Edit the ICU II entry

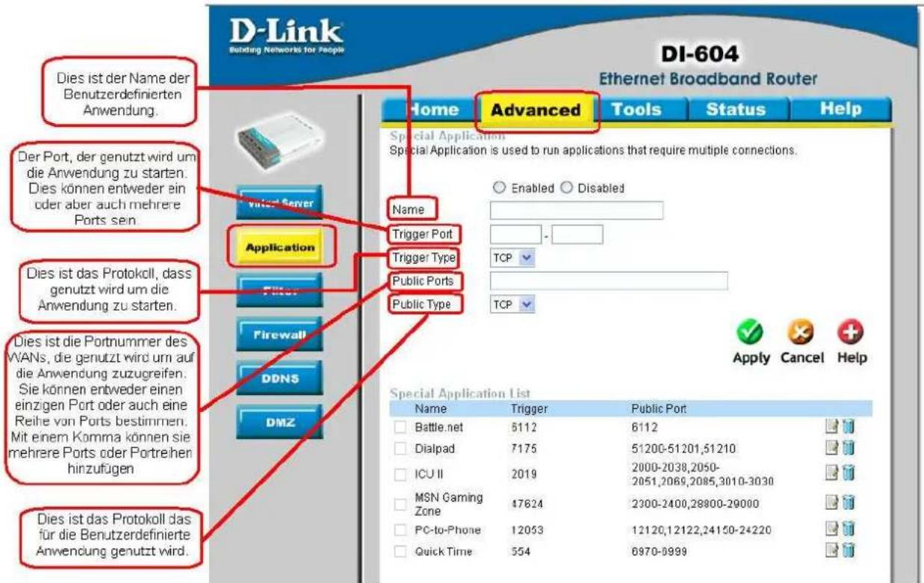831,472
